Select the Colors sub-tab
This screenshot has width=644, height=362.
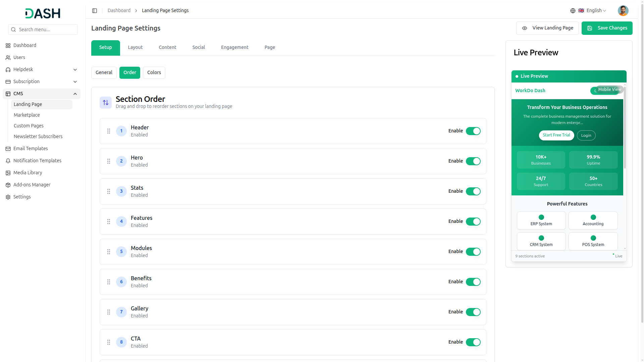tap(154, 73)
